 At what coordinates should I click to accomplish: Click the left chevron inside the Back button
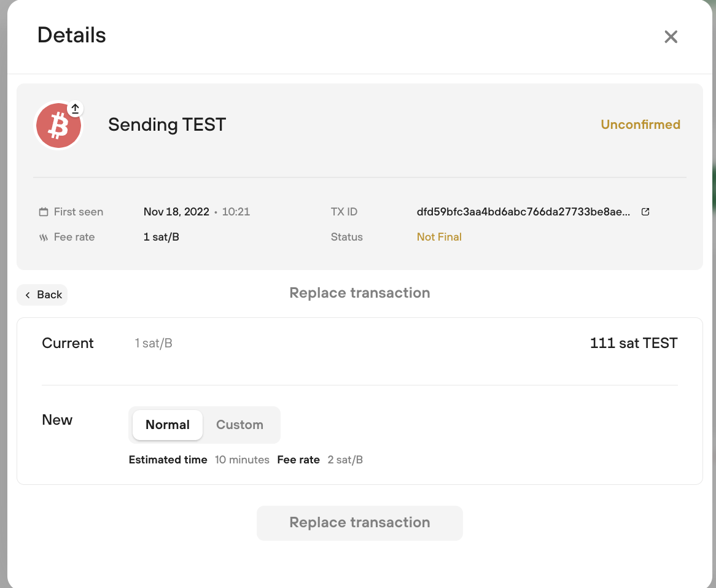[28, 295]
